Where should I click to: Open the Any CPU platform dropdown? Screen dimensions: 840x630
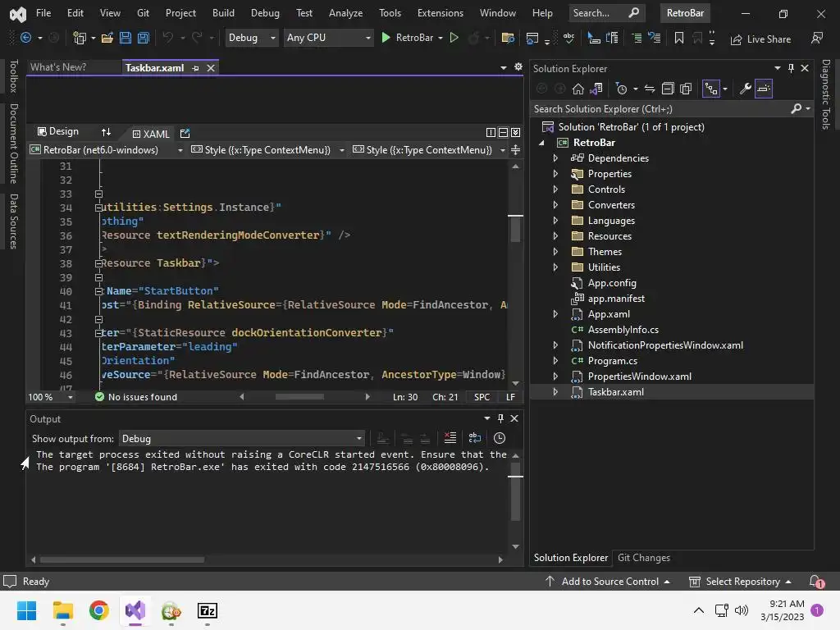click(328, 38)
